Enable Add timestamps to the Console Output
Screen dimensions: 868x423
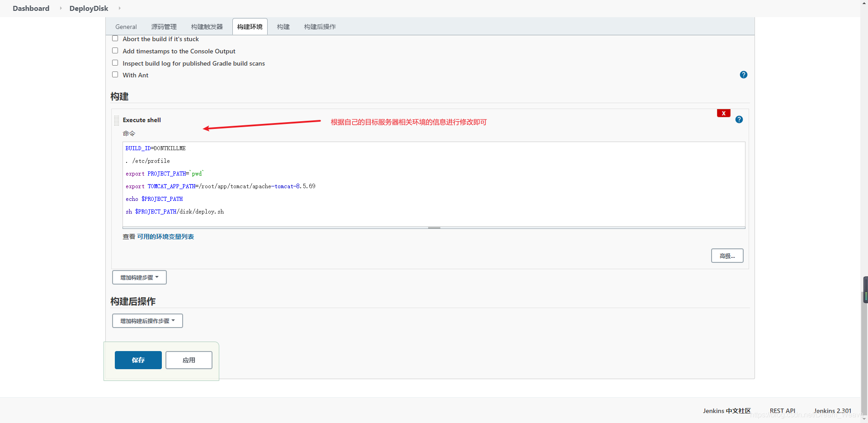tap(115, 51)
